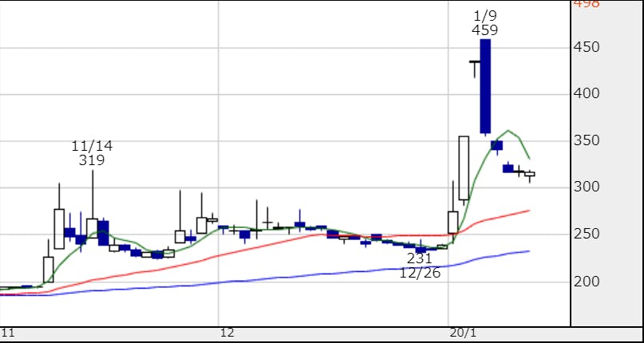Viewport: 644px width, 343px height.
Task: Click the 400 price axis label
Action: click(x=586, y=93)
